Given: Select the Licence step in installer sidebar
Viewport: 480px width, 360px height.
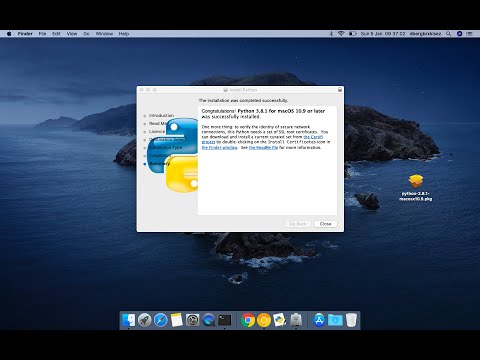Looking at the screenshot, I should [157, 131].
